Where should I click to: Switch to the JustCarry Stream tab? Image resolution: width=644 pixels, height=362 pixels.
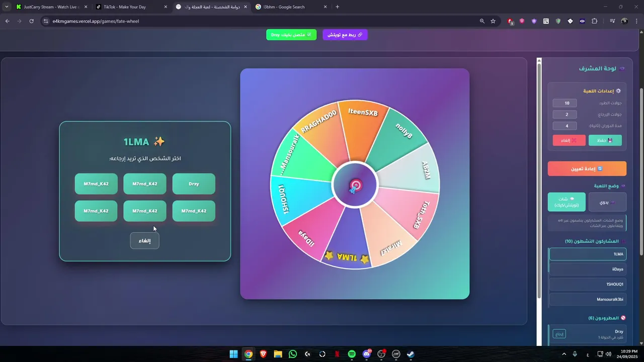tap(51, 7)
